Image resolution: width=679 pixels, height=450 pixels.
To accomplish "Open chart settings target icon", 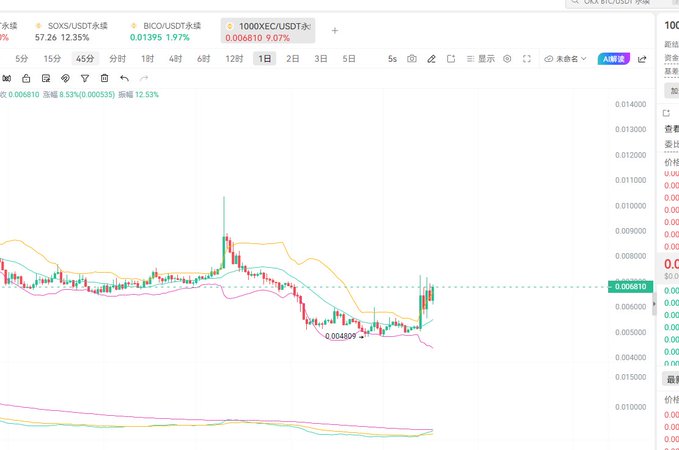I will tap(507, 59).
